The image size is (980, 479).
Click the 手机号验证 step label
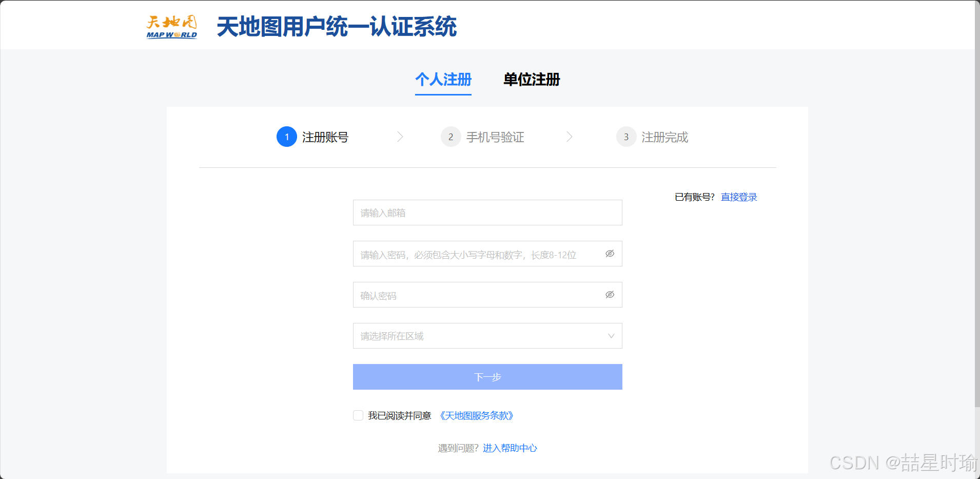coord(495,137)
